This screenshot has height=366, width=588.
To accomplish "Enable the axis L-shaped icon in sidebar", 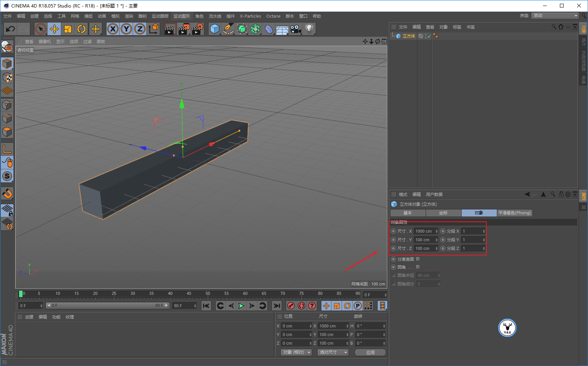I will (7, 149).
